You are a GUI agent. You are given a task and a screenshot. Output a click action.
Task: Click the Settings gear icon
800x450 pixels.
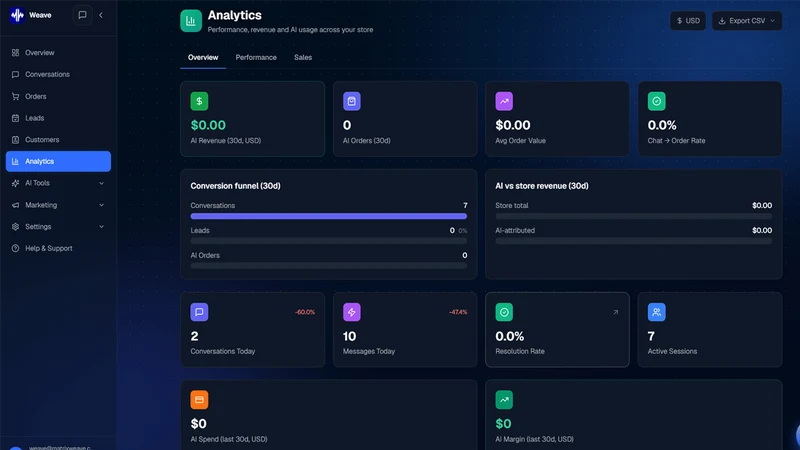pyautogui.click(x=15, y=227)
